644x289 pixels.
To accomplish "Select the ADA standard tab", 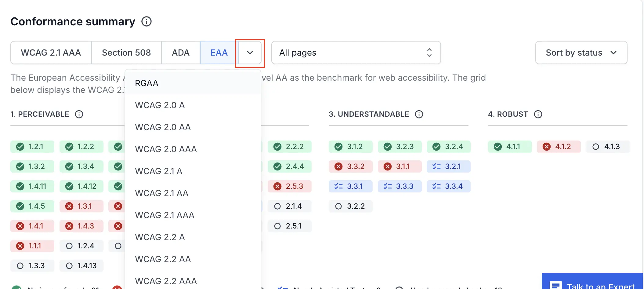I will tap(181, 53).
